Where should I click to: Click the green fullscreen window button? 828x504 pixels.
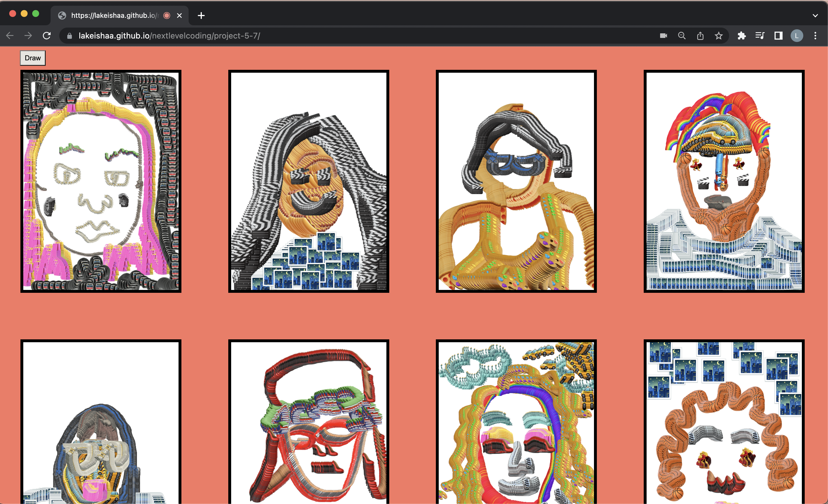(36, 14)
